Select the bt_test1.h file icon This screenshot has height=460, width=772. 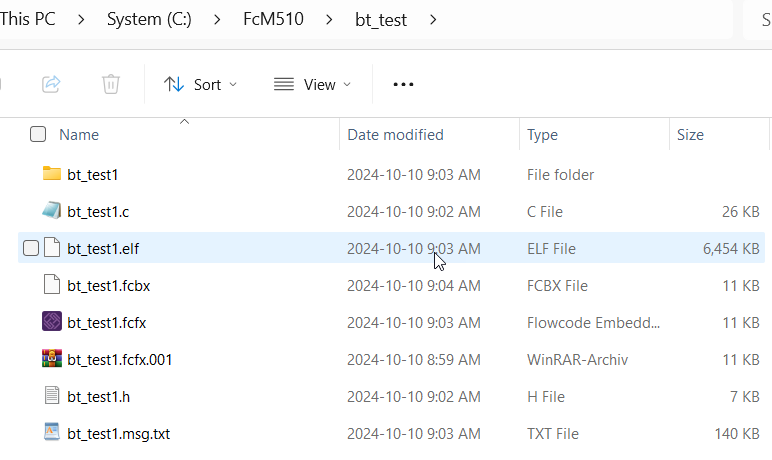(x=52, y=396)
